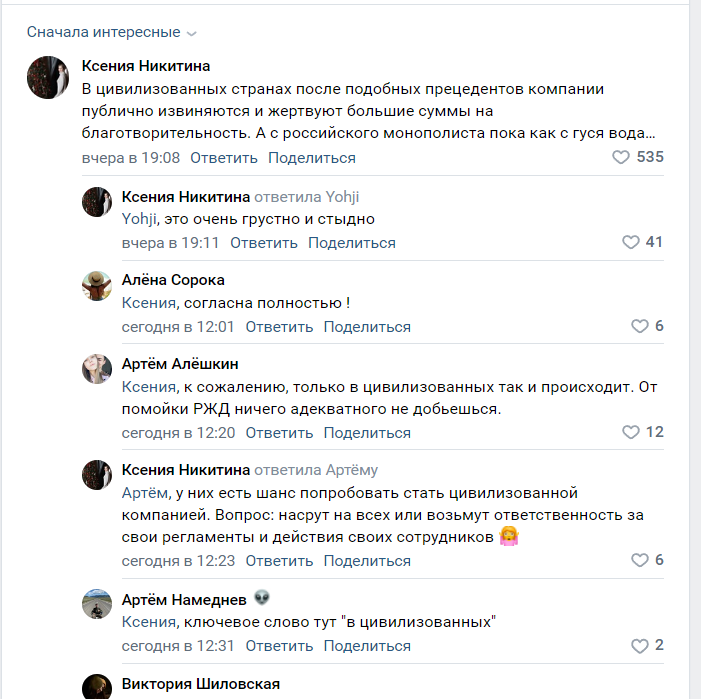The image size is (701, 699).
Task: Like Артём Алёшкин's comment with 12 likes
Action: [x=631, y=432]
